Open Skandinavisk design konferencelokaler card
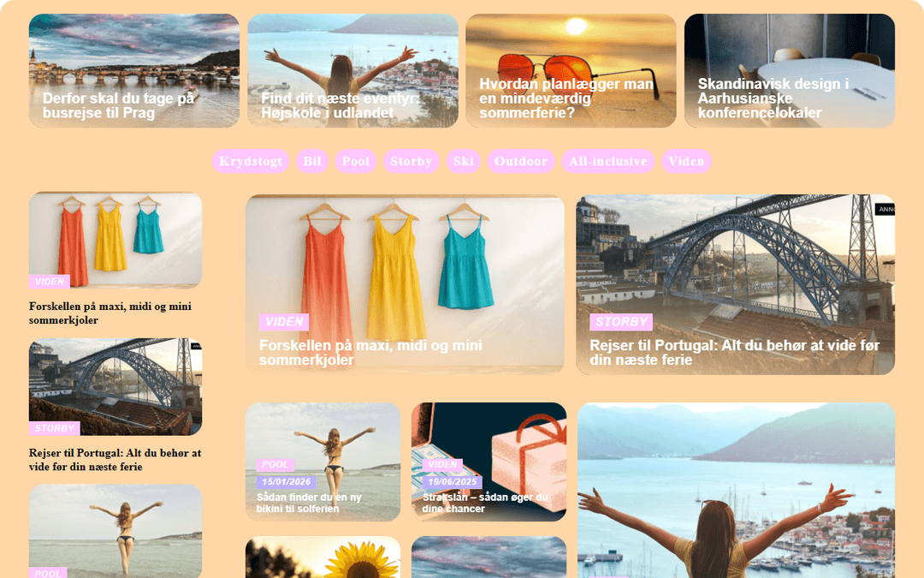Screen dimensions: 924x578 [x=790, y=71]
